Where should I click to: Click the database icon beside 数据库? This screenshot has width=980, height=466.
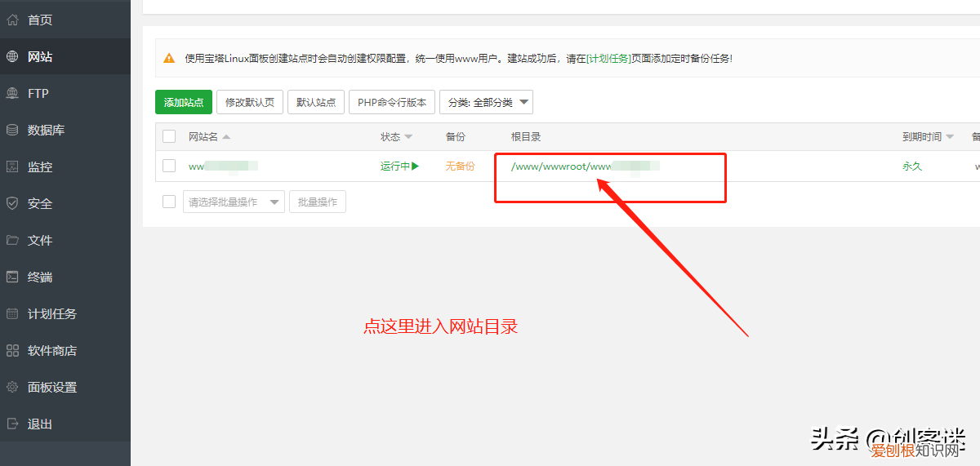pyautogui.click(x=12, y=130)
